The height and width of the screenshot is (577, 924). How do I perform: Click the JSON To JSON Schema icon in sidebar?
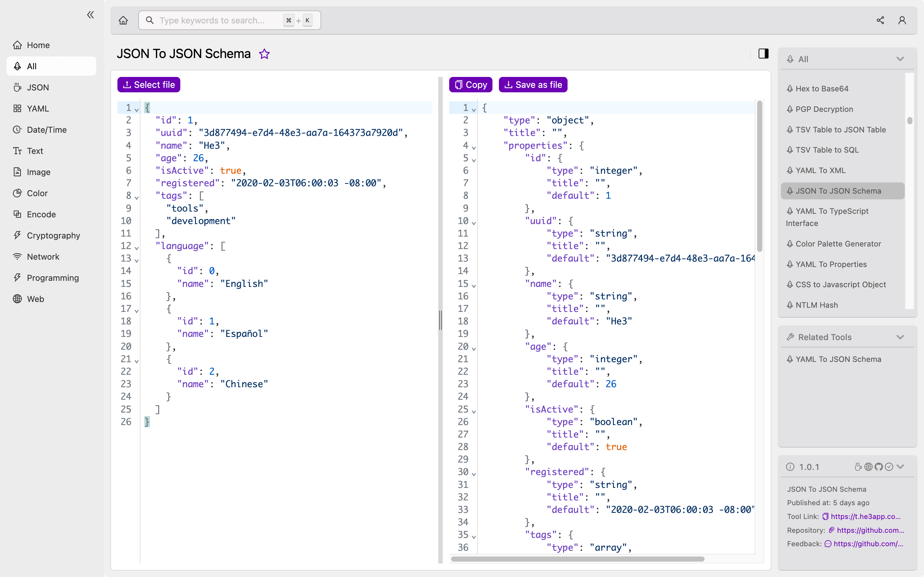[790, 191]
